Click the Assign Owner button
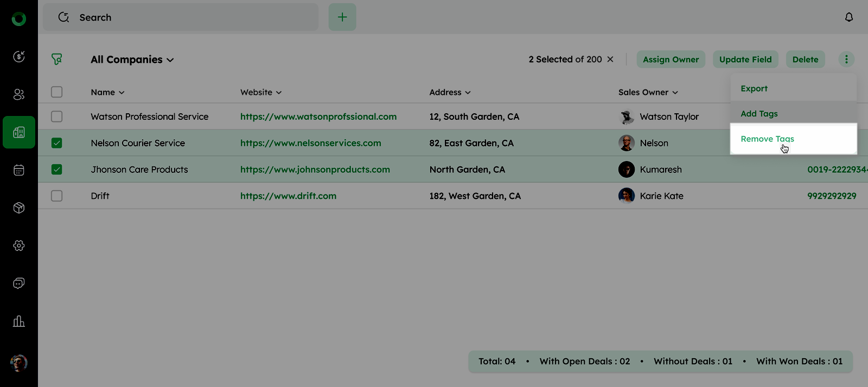 [x=671, y=60]
